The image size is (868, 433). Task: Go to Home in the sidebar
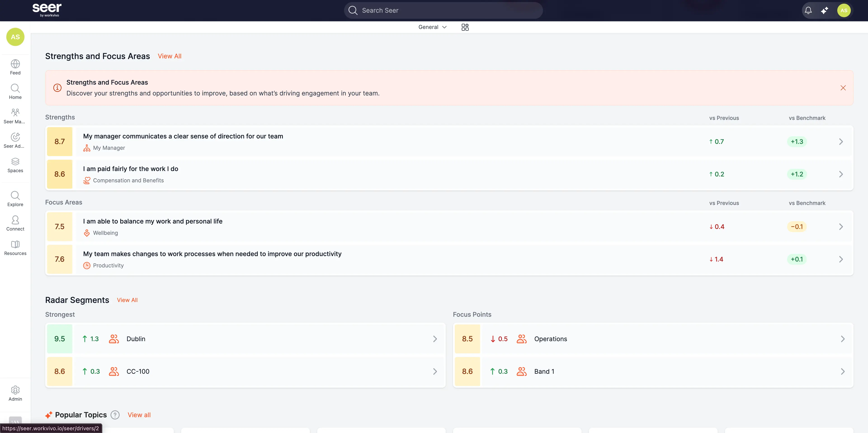point(15,92)
